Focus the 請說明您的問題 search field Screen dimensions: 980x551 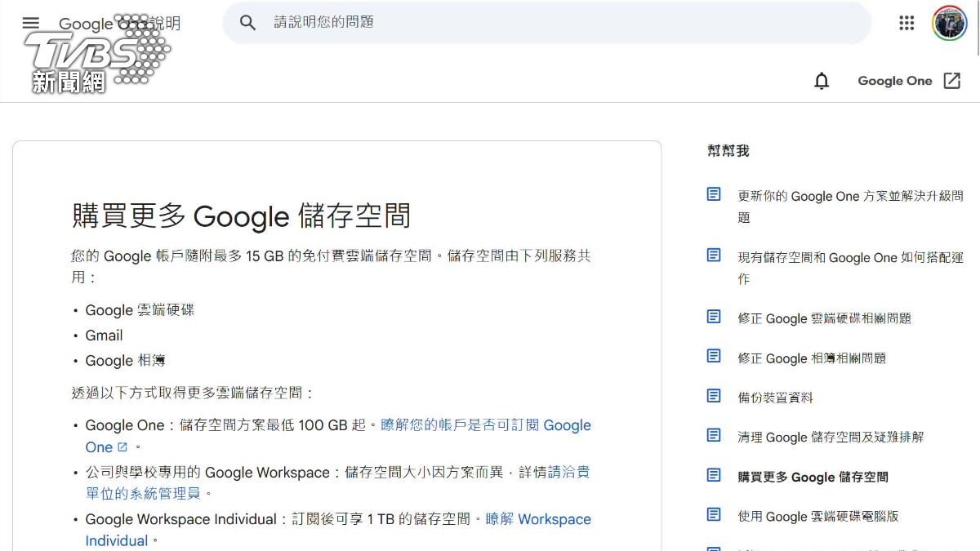pos(547,23)
